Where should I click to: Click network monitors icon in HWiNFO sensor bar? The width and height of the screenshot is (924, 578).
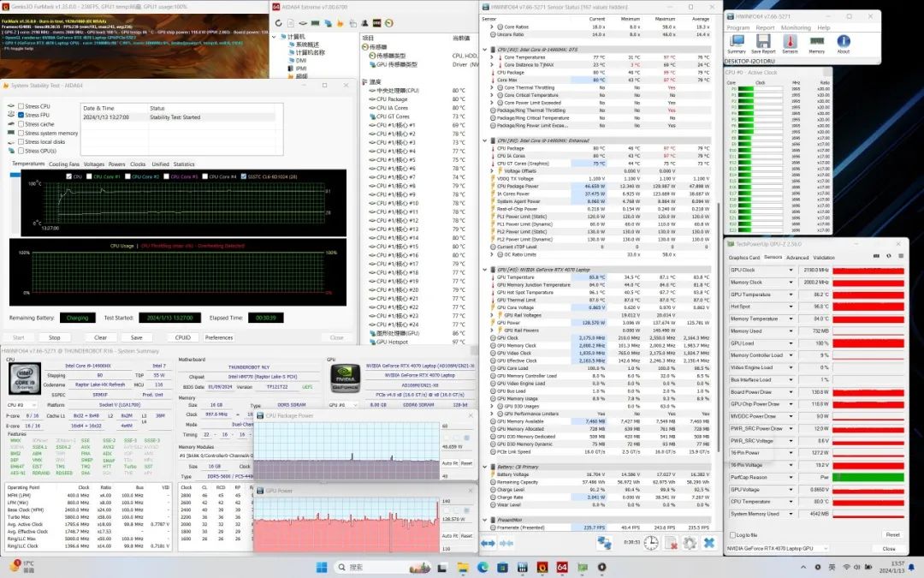pos(604,543)
